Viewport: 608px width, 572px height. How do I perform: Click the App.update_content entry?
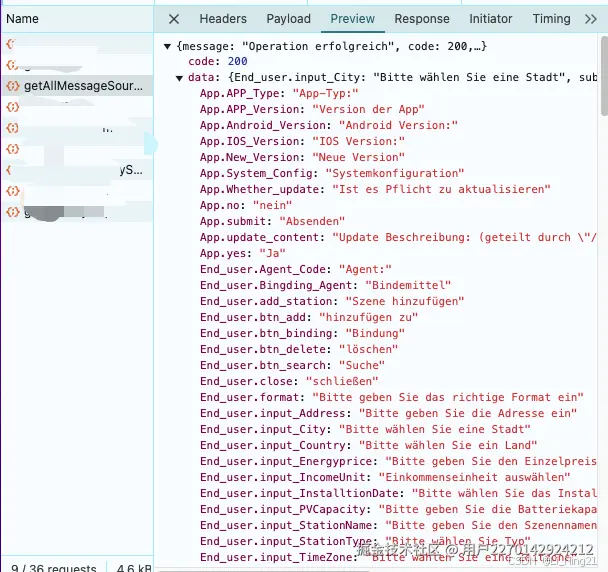pyautogui.click(x=398, y=237)
